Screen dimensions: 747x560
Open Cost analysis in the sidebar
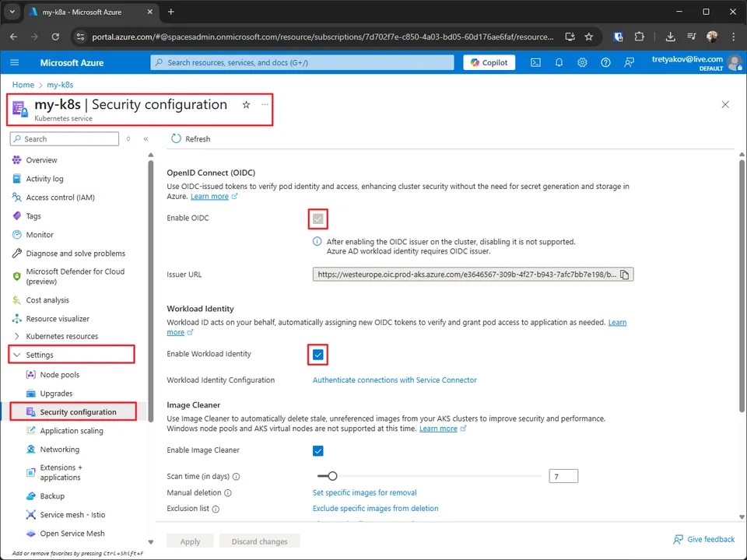click(x=47, y=300)
